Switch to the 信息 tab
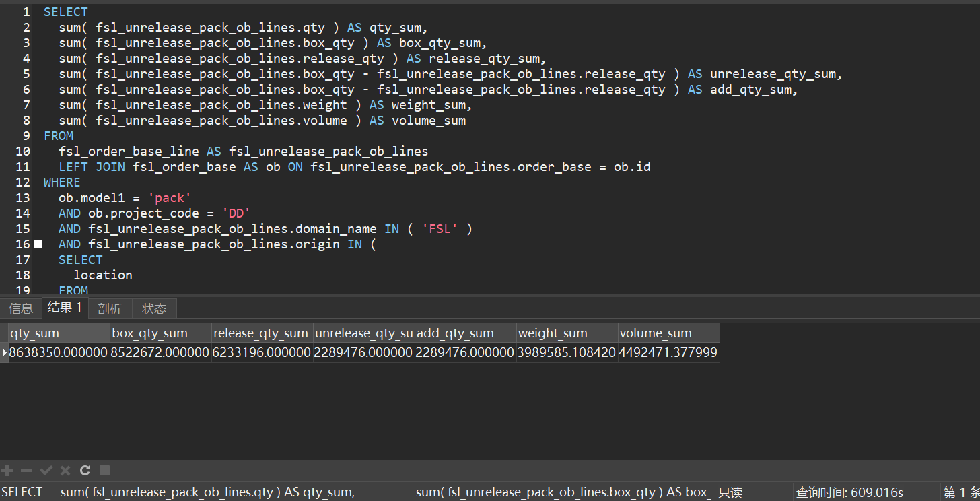980x501 pixels. [x=21, y=308]
